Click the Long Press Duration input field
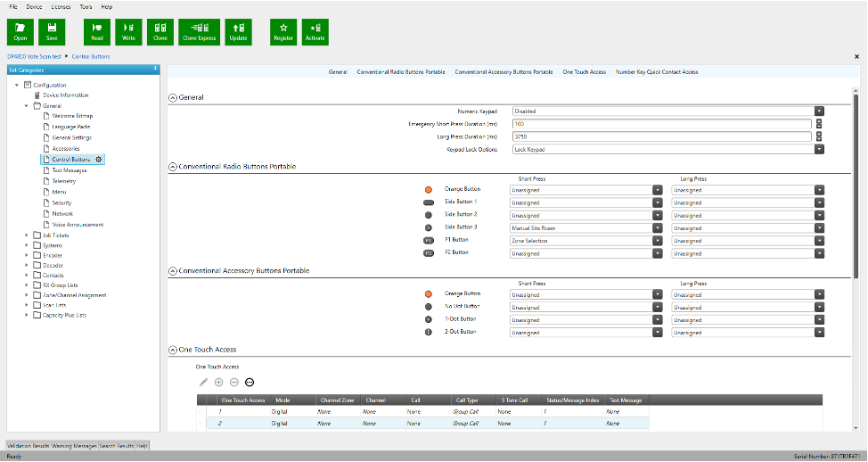Image resolution: width=868 pixels, height=462 pixels. coord(661,136)
